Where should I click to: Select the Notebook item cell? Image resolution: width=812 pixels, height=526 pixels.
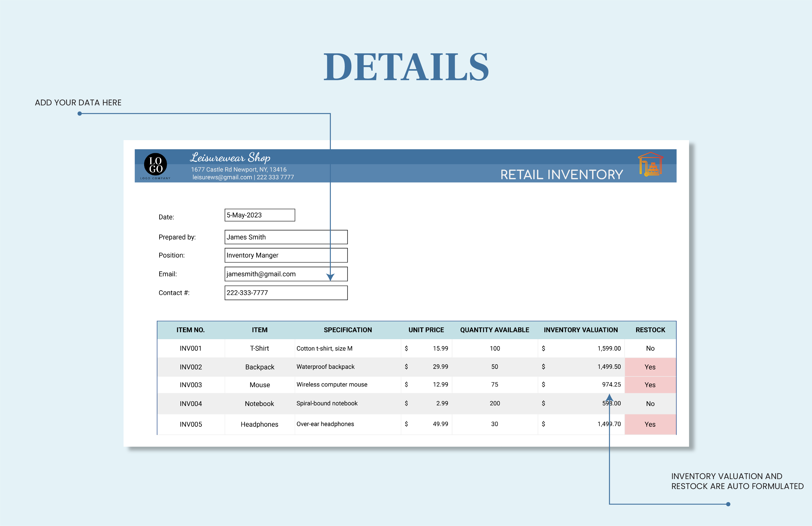(x=260, y=404)
